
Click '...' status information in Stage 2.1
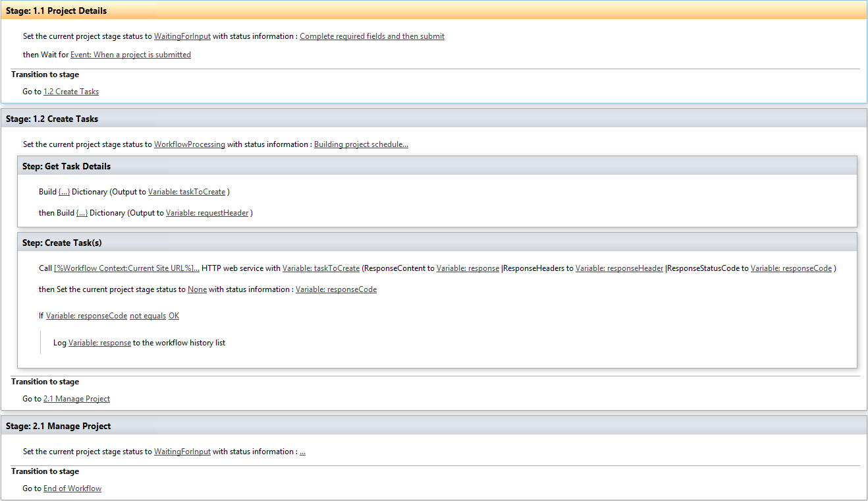point(302,452)
